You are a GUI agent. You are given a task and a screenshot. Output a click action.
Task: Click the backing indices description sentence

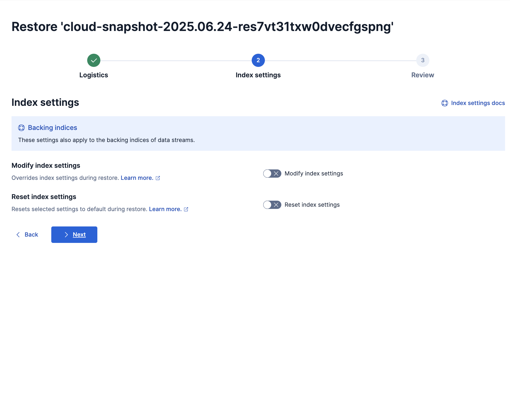[x=107, y=140]
